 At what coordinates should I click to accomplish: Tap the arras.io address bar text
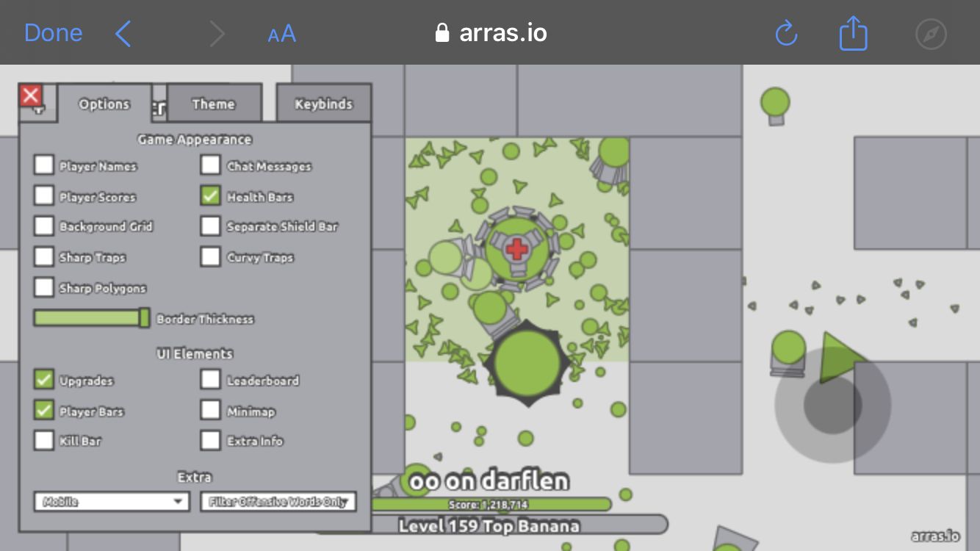tap(503, 33)
